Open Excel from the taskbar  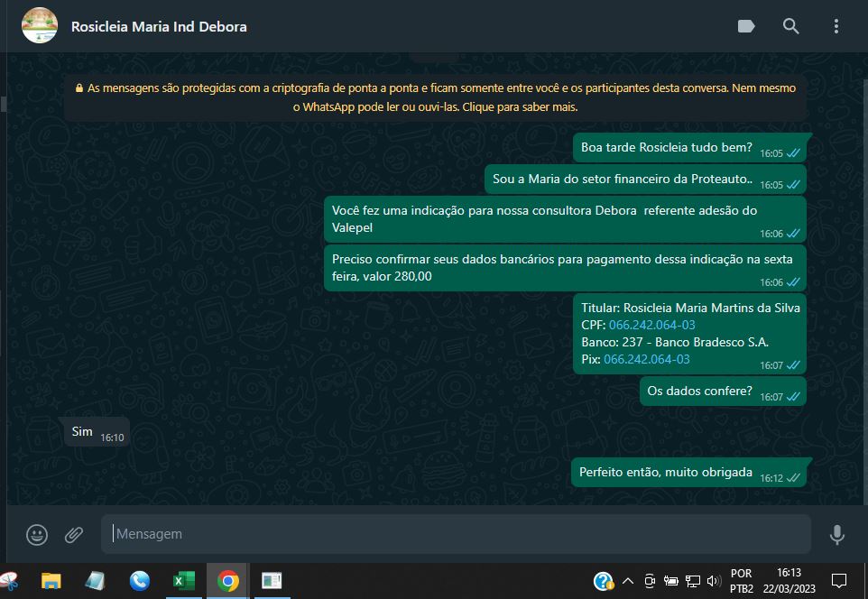coord(184,581)
